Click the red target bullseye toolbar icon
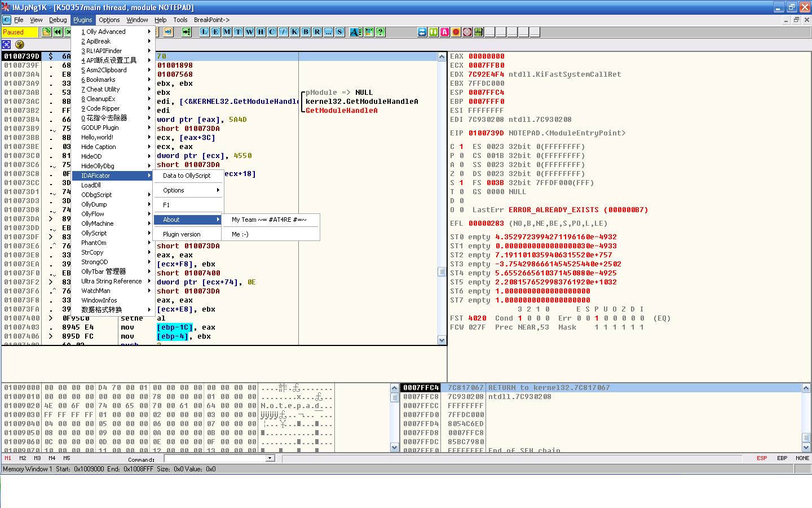This screenshot has height=508, width=812. click(x=467, y=32)
